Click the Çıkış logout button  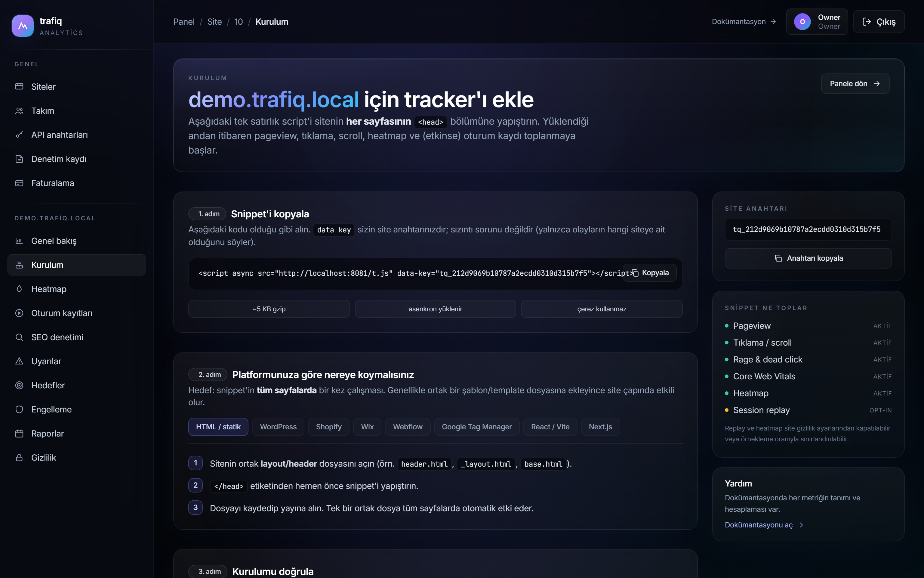click(x=879, y=22)
